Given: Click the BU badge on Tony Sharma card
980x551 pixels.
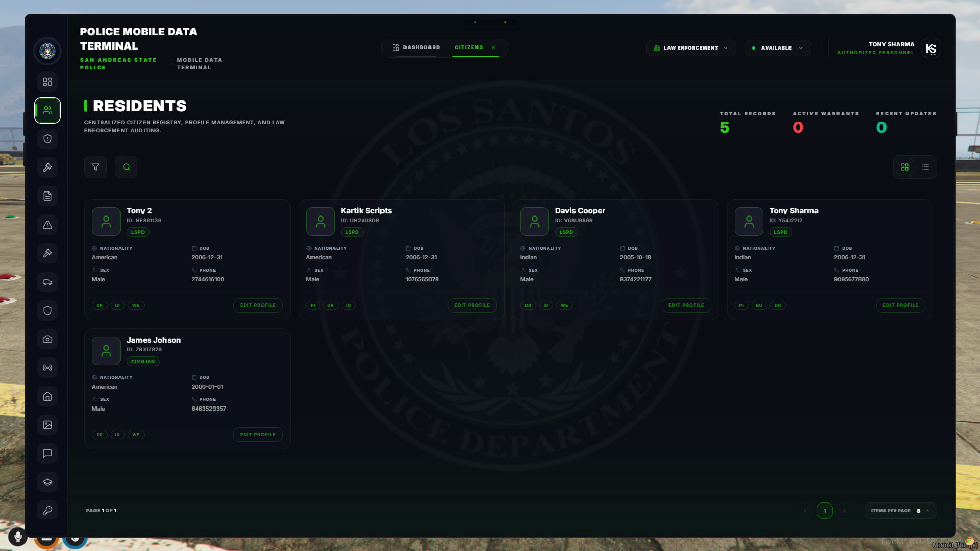Looking at the screenshot, I should coord(759,305).
